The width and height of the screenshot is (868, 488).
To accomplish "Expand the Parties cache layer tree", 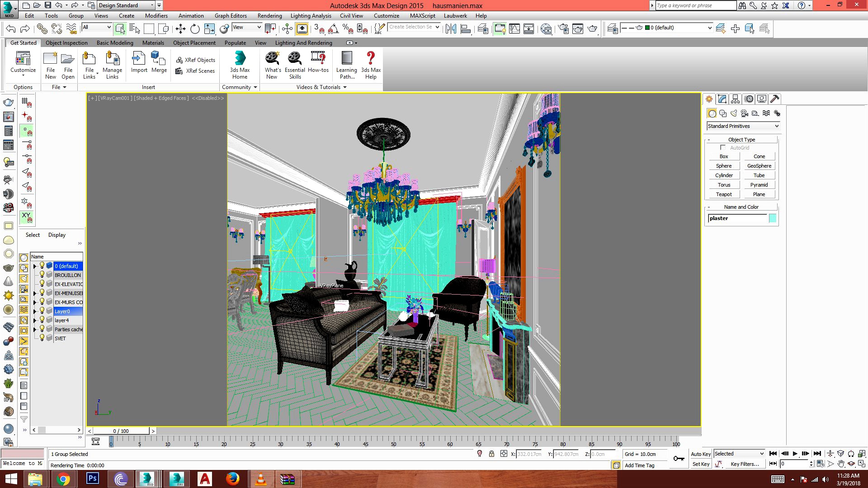I will (x=35, y=329).
